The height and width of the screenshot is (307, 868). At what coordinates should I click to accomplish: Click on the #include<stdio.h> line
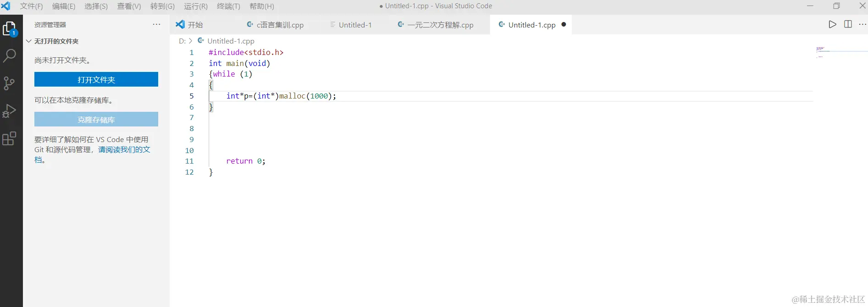[246, 52]
